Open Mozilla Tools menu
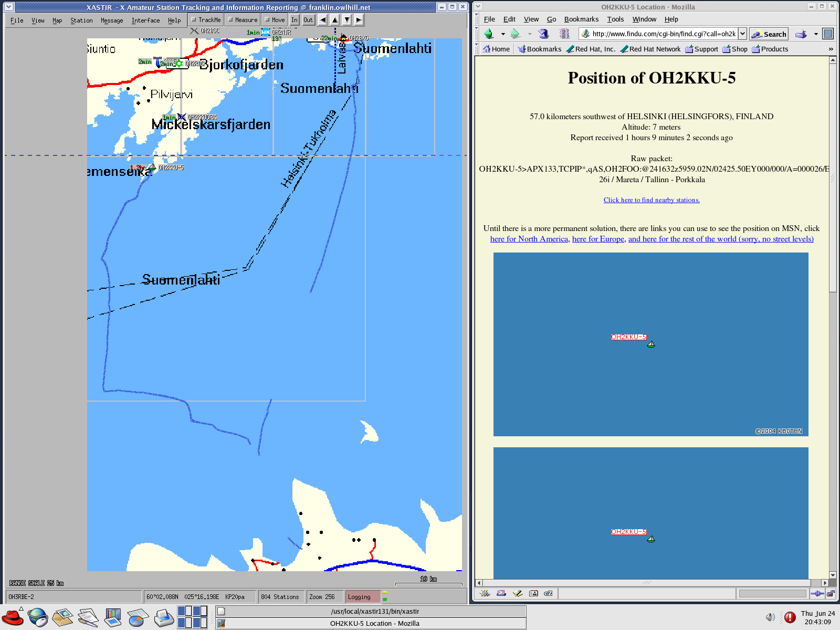Screen dimensions: 840x630 point(615,19)
